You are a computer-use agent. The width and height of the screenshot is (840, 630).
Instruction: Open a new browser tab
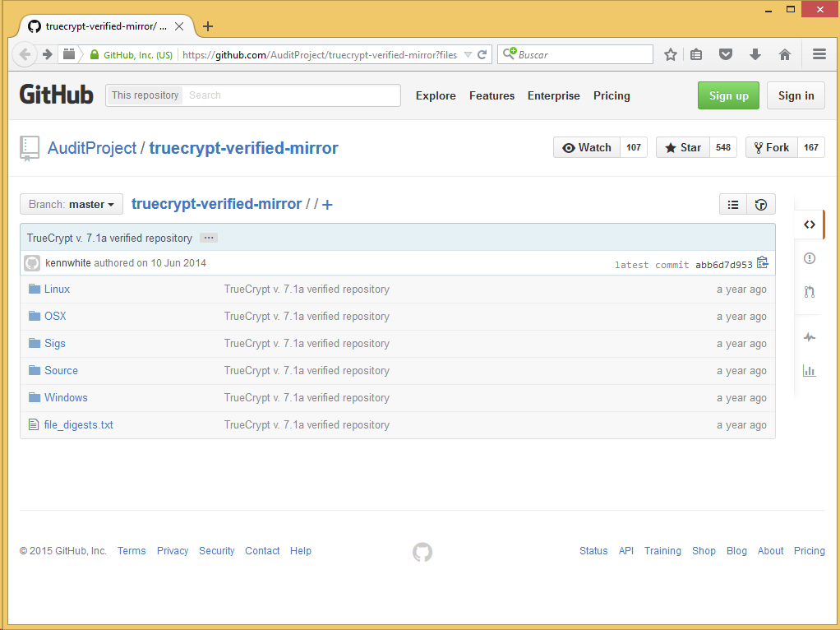208,26
